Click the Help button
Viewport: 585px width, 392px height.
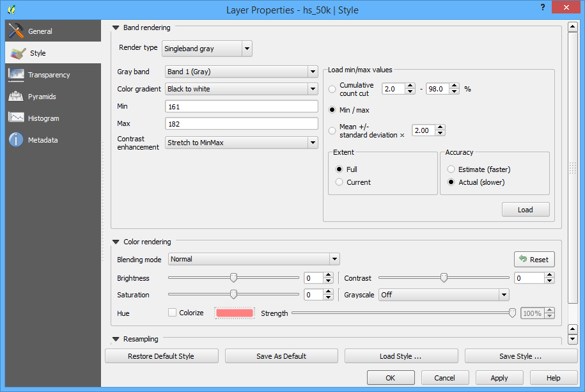[553, 378]
